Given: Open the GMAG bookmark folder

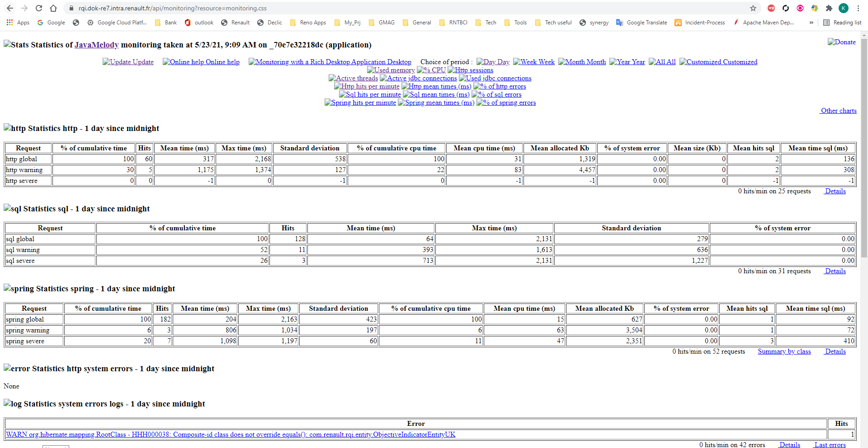Looking at the screenshot, I should tap(382, 23).
